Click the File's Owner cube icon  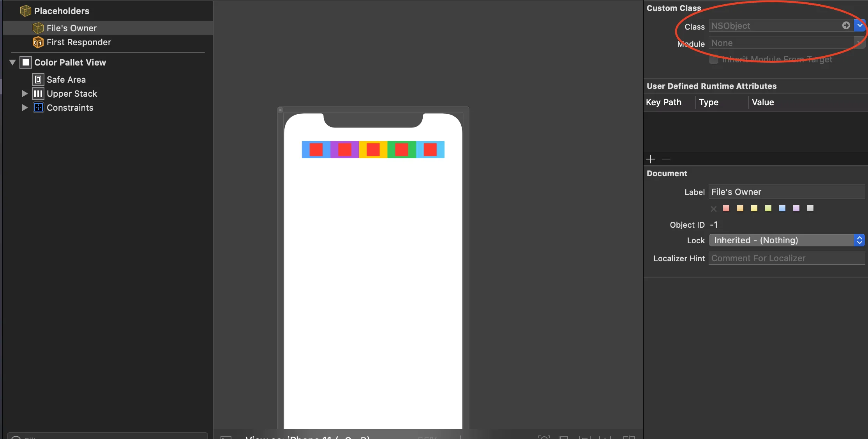(x=38, y=28)
